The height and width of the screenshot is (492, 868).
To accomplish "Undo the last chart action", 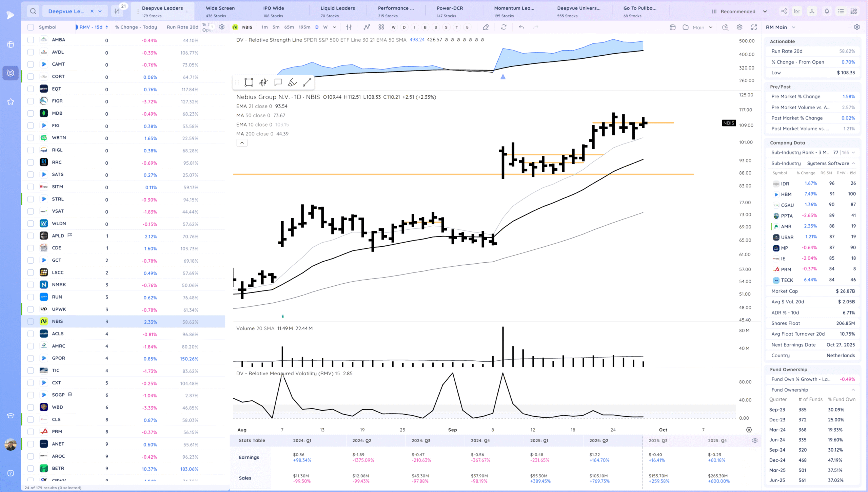I will tap(521, 27).
